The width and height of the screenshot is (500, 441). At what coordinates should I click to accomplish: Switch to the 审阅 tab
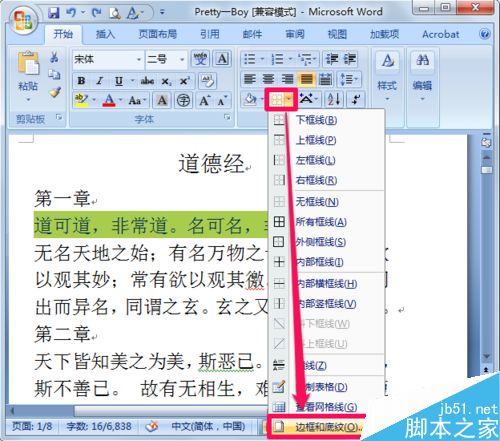click(x=295, y=34)
